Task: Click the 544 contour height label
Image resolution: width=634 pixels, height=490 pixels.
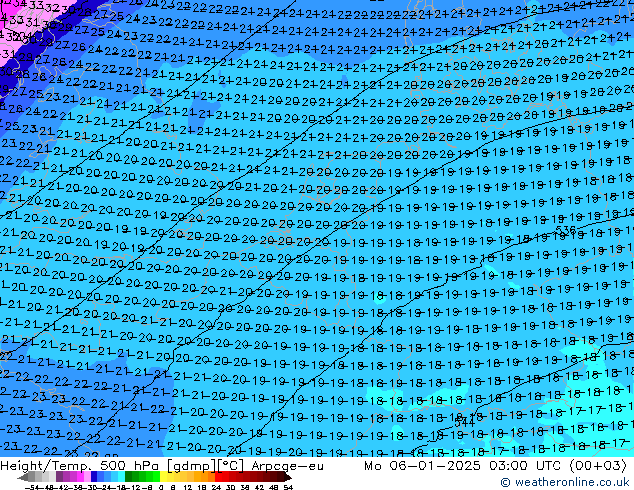Action: tap(465, 422)
